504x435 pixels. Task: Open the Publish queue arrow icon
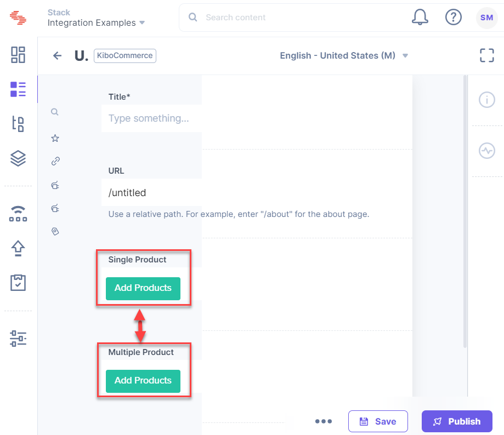coord(18,249)
